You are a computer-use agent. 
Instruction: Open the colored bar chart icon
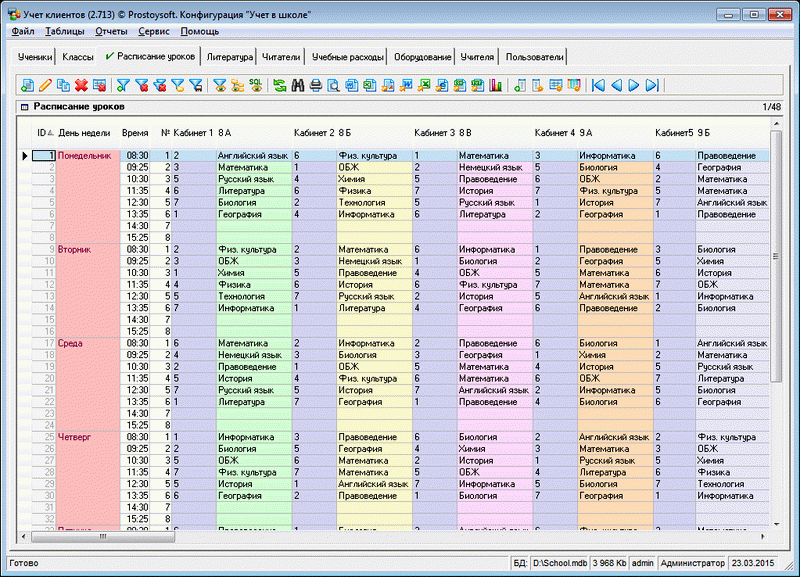point(495,86)
